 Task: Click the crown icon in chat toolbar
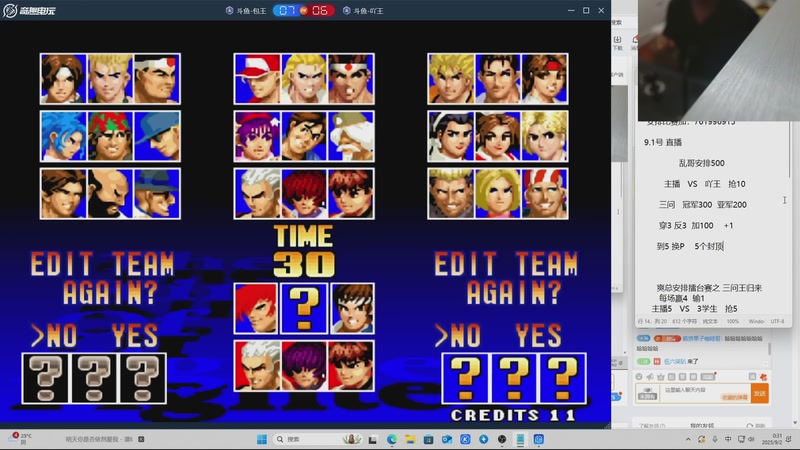coord(661,377)
